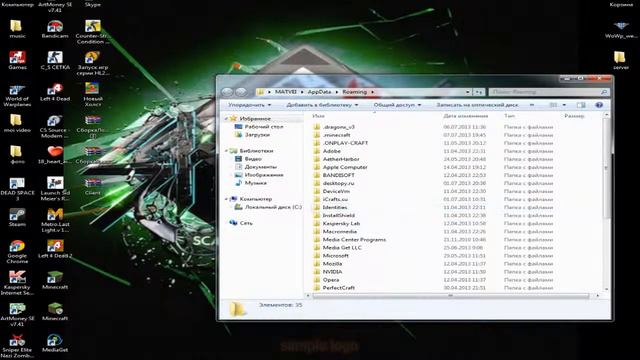The width and height of the screenshot is (640, 360).
Task: Select Launch Sid Meier's shortcut
Action: tap(55, 189)
